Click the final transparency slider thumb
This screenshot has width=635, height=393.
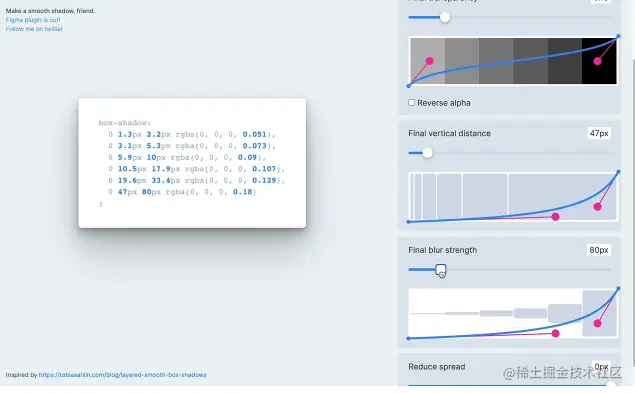point(445,17)
